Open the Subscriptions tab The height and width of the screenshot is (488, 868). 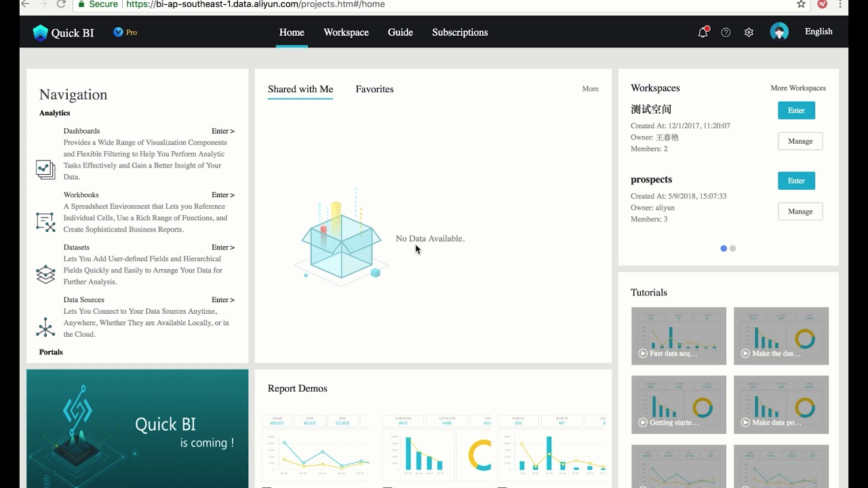460,32
